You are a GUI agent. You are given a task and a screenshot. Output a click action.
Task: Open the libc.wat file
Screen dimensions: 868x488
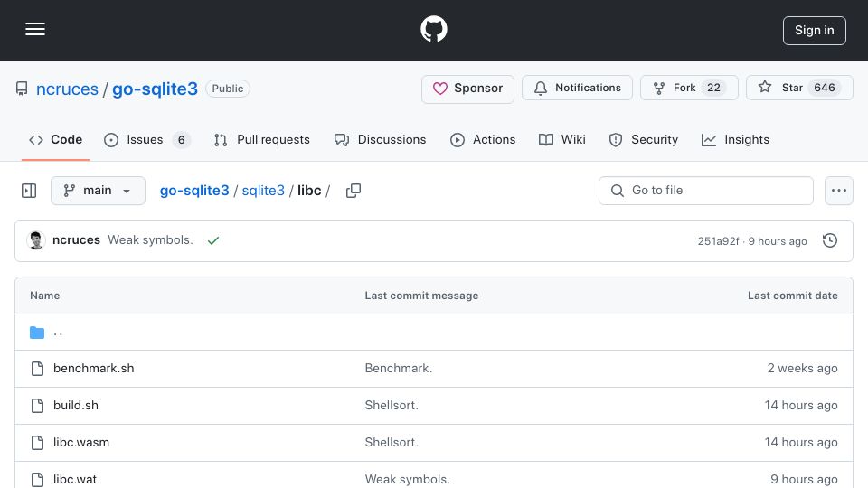tap(75, 479)
